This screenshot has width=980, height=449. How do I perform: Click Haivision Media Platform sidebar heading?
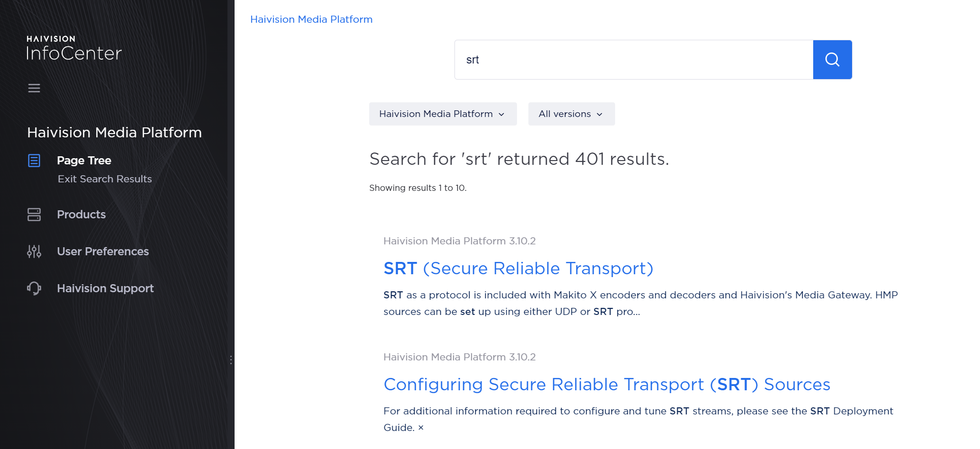coord(114,133)
